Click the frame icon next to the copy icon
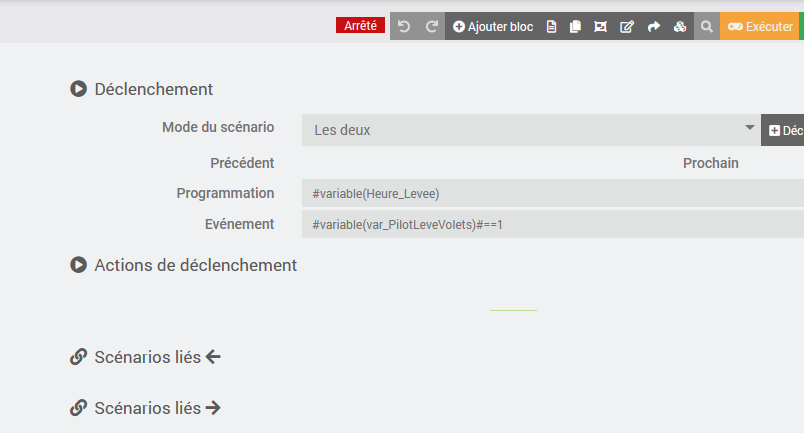The image size is (804, 433). [x=600, y=26]
